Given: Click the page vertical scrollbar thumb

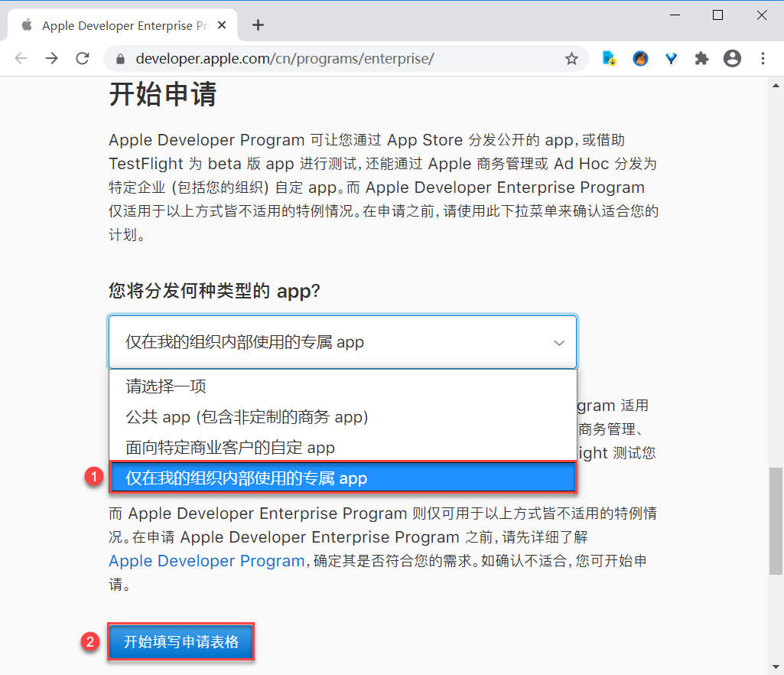Looking at the screenshot, I should pyautogui.click(x=776, y=521).
